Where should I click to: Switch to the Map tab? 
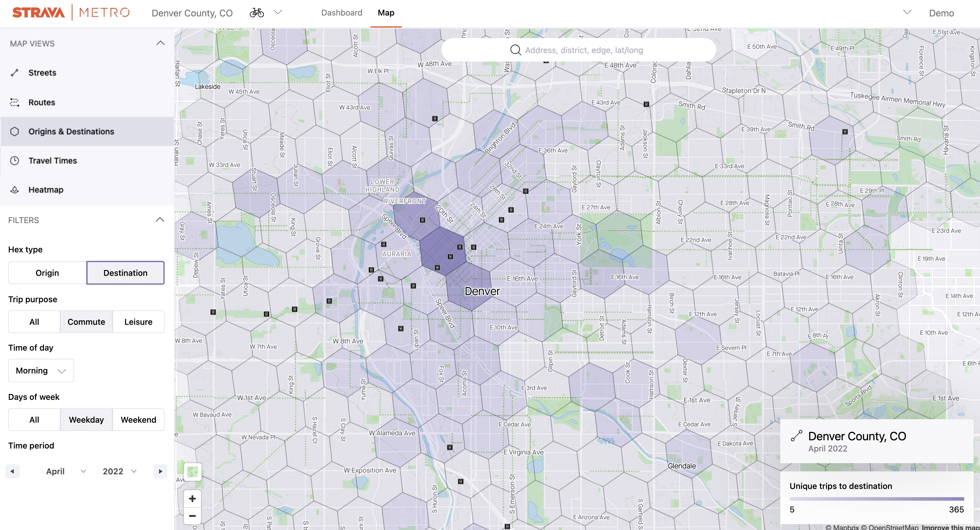[386, 13]
